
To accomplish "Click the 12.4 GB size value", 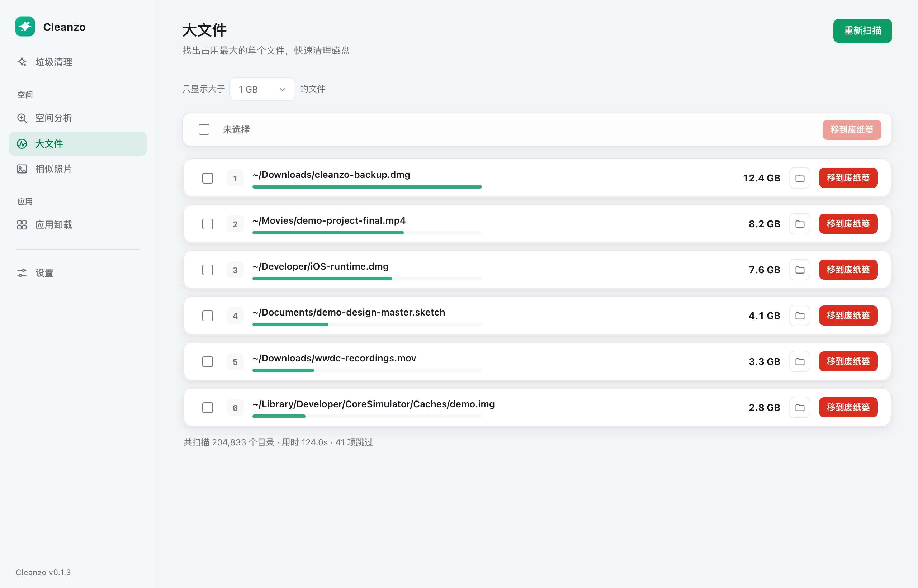I will point(761,178).
